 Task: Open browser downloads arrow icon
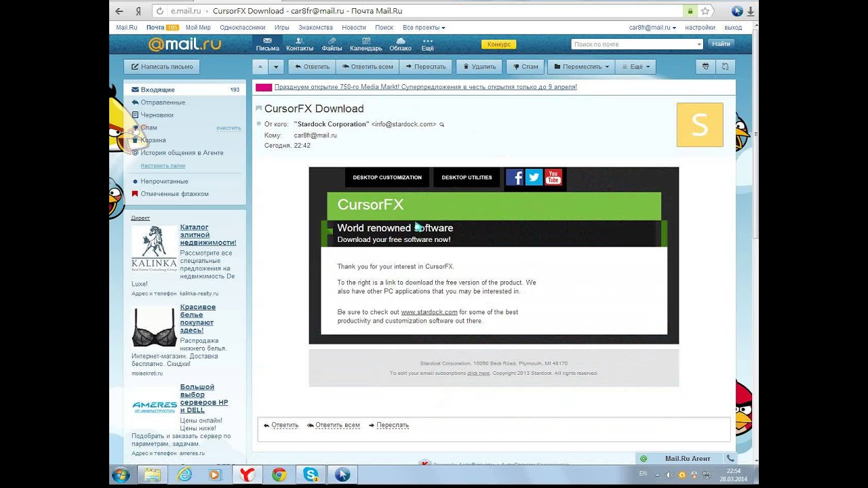[751, 11]
